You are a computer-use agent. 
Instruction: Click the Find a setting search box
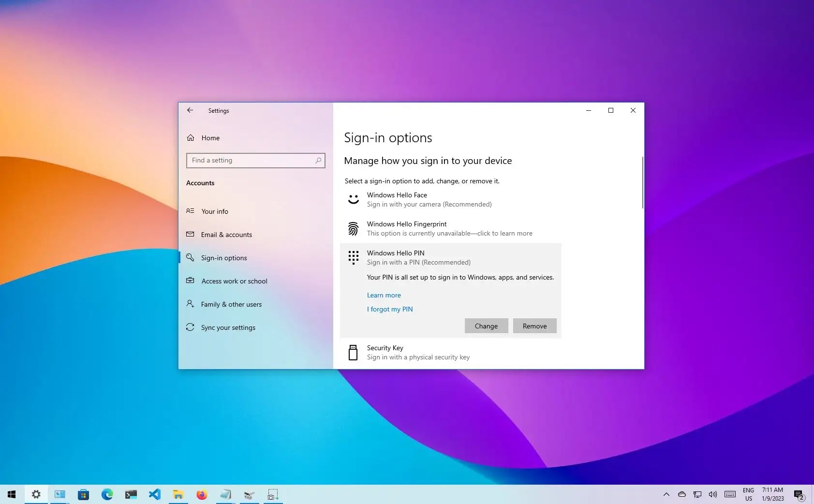(x=255, y=160)
